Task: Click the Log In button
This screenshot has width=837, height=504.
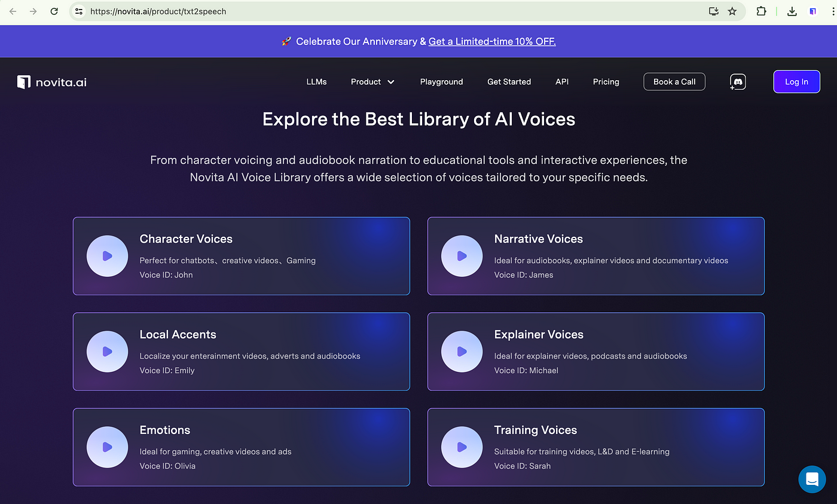Action: (796, 82)
